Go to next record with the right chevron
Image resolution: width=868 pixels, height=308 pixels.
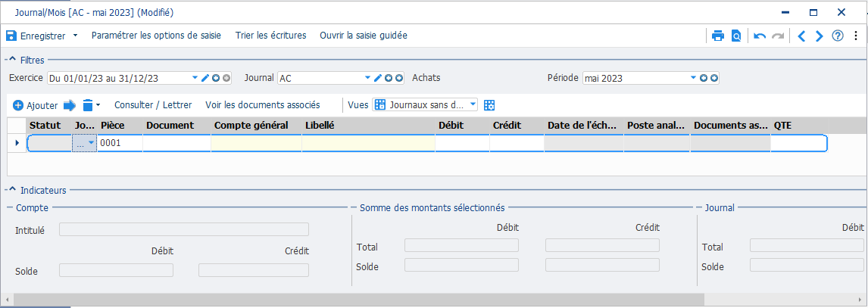tap(820, 36)
